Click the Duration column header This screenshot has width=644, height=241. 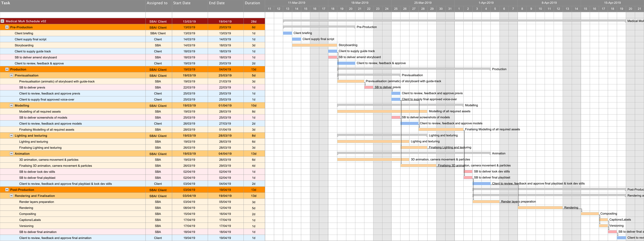click(x=254, y=6)
